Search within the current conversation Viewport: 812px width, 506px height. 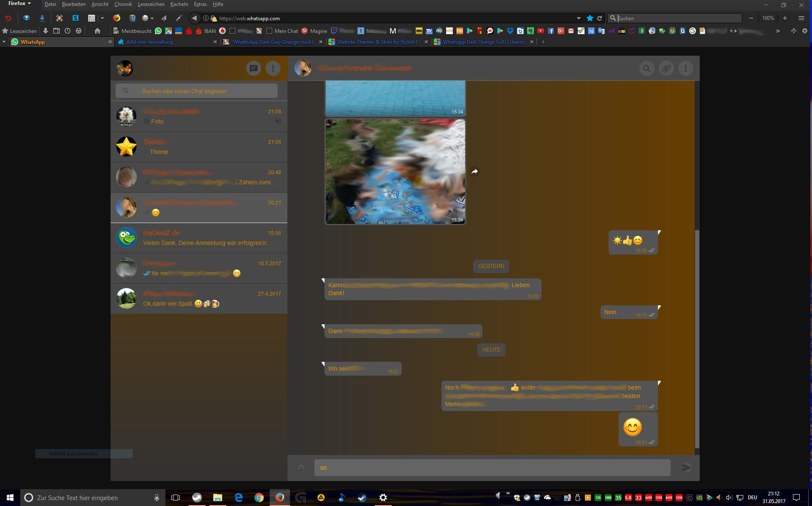pyautogui.click(x=647, y=68)
